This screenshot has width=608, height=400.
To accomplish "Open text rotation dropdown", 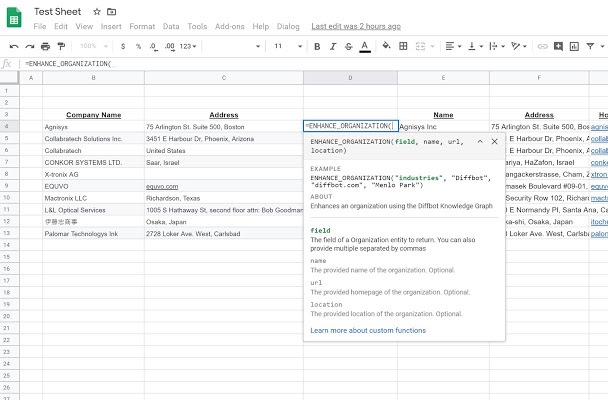I will 518,47.
